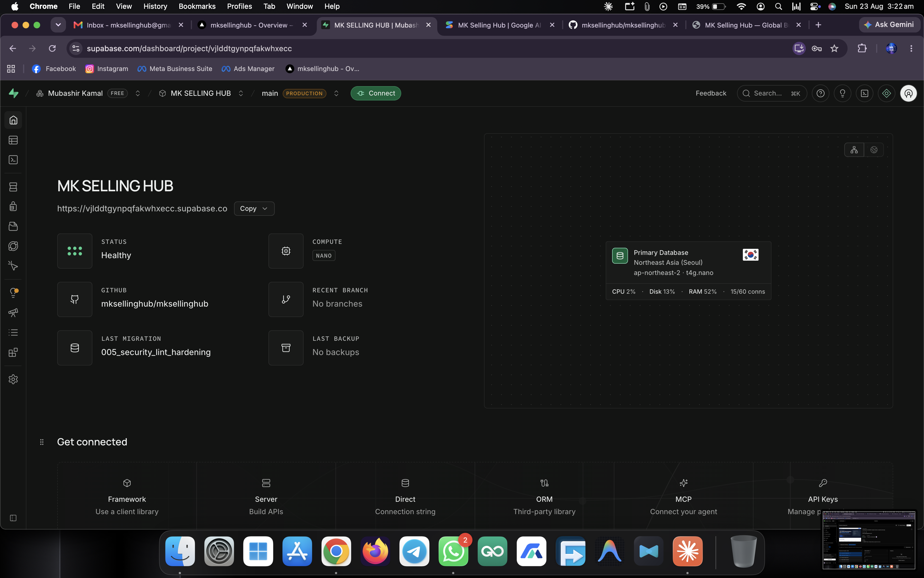Viewport: 924px width, 578px height.
Task: Click the Compute chip icon tile
Action: [286, 251]
